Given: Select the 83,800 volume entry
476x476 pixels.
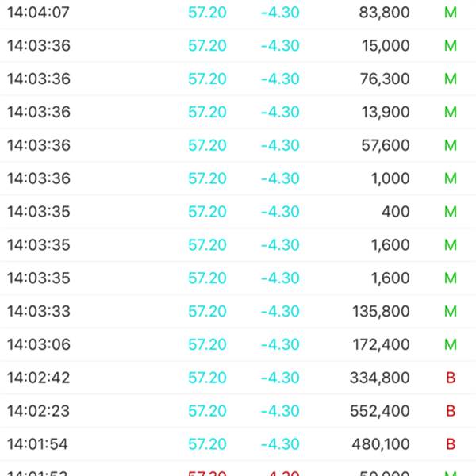Looking at the screenshot, I should 385,13.
